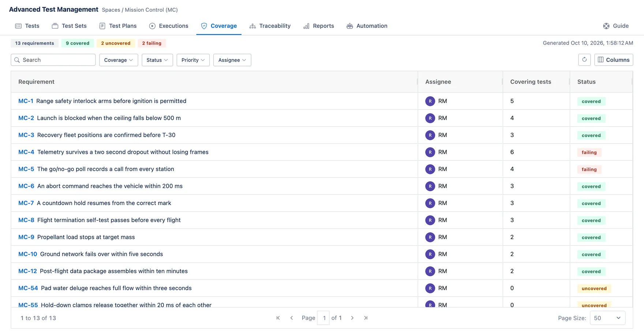Open the Reports tab

(x=319, y=26)
